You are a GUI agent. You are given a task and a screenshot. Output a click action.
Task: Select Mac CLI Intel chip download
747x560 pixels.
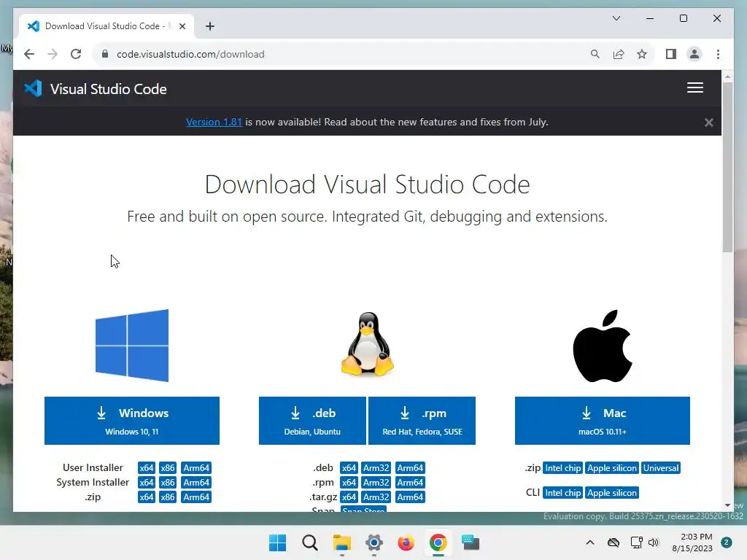(x=562, y=492)
